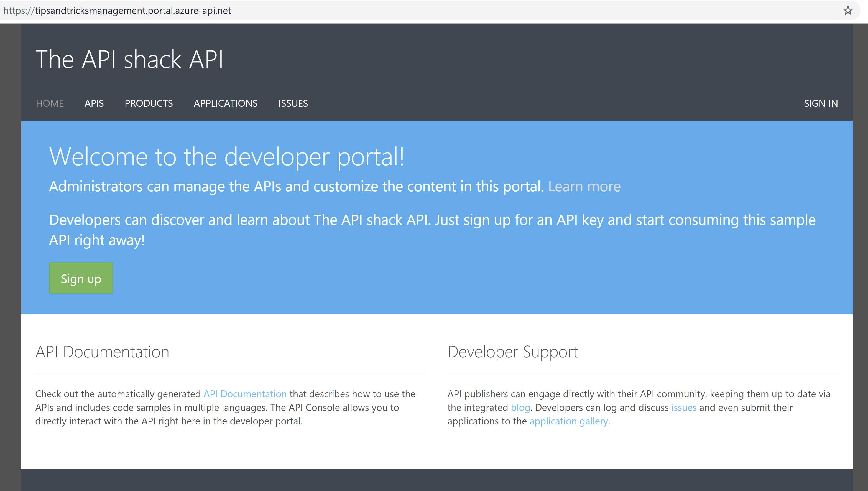Open the issues link in Developer Support
The image size is (868, 491).
click(684, 407)
